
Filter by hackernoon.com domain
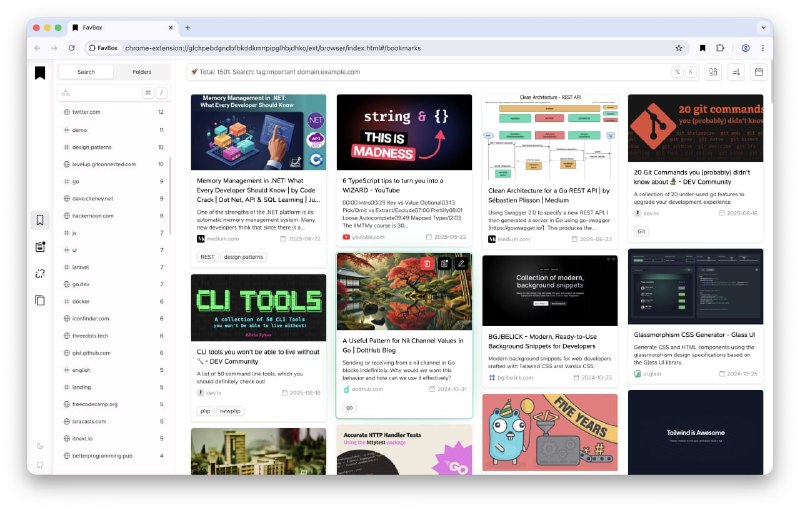[113, 216]
